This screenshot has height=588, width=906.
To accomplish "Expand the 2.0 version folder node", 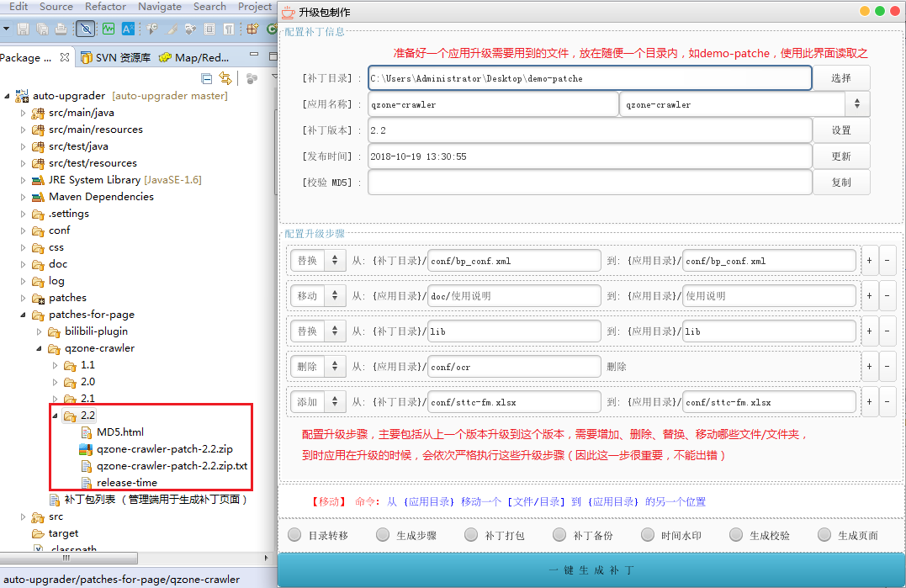I will point(56,383).
